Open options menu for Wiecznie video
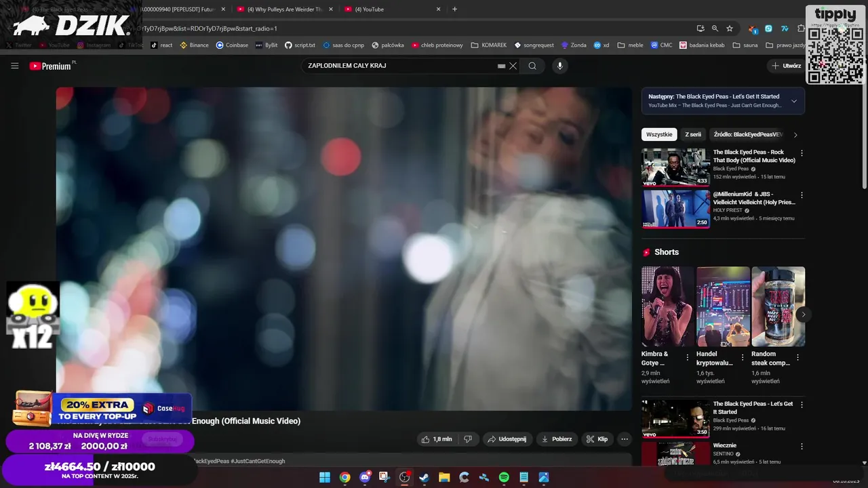This screenshot has height=488, width=868. point(802,447)
